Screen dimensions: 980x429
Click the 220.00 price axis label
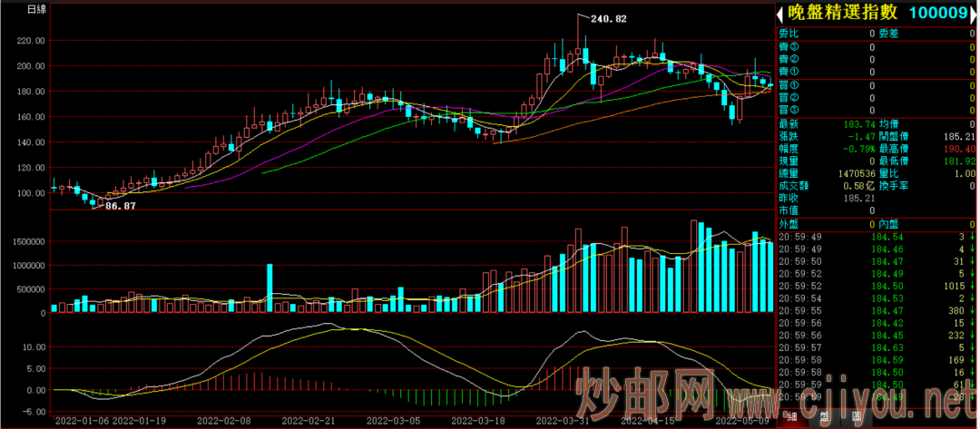[29, 41]
